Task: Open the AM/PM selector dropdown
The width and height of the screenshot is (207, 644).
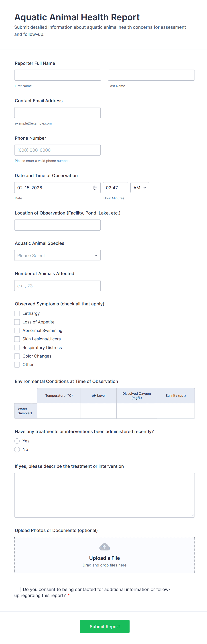Action: [139, 188]
